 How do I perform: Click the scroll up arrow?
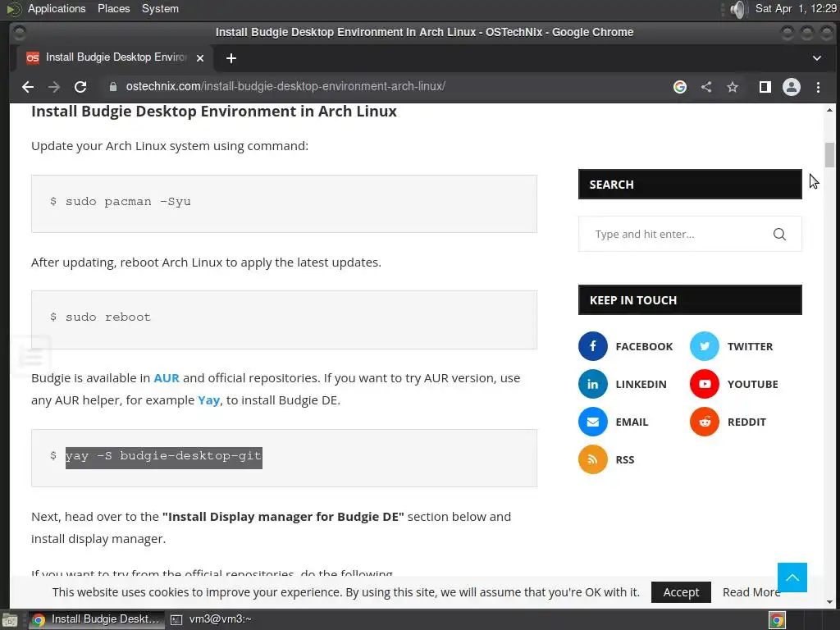pos(829,111)
